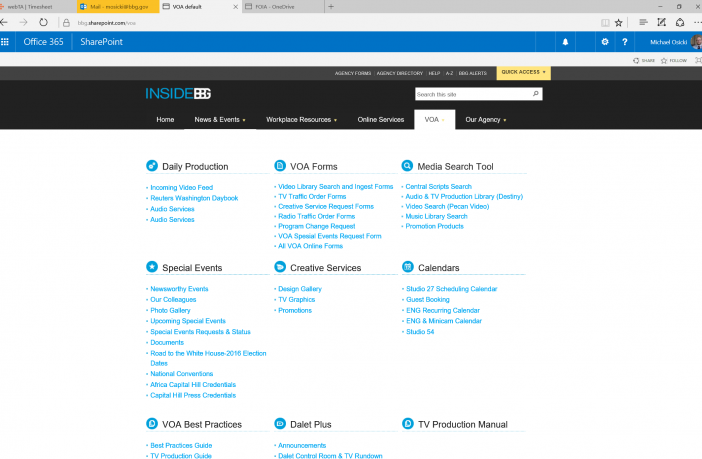The image size is (702, 459).
Task: Open the Our Agency dropdown menu
Action: (486, 119)
